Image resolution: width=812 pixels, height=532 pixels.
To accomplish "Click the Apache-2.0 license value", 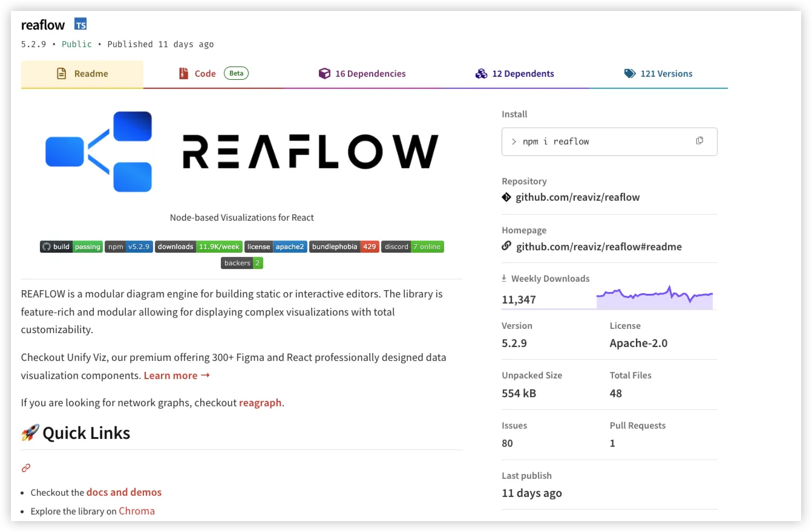I will pos(638,343).
